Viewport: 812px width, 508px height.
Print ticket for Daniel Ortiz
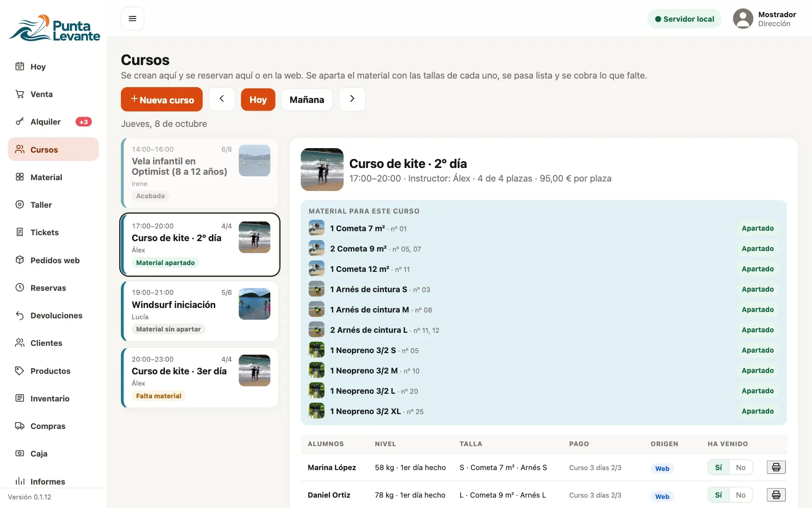tap(776, 495)
